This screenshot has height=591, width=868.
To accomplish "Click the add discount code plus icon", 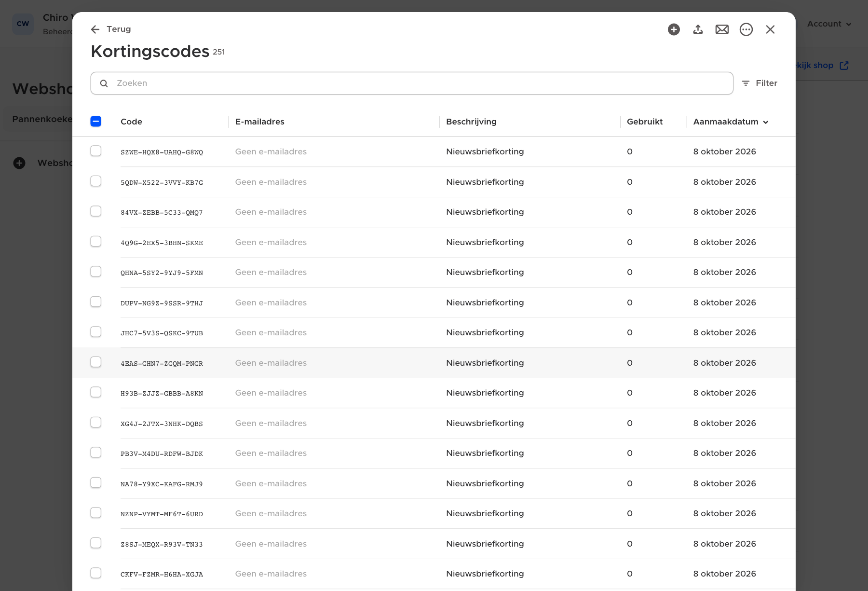I will (x=674, y=29).
